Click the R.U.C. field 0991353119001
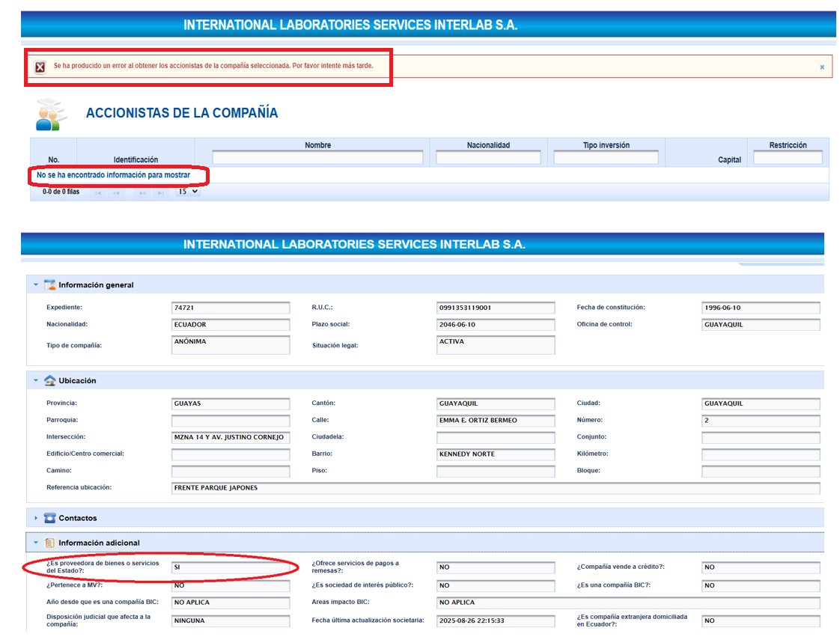 pyautogui.click(x=496, y=308)
